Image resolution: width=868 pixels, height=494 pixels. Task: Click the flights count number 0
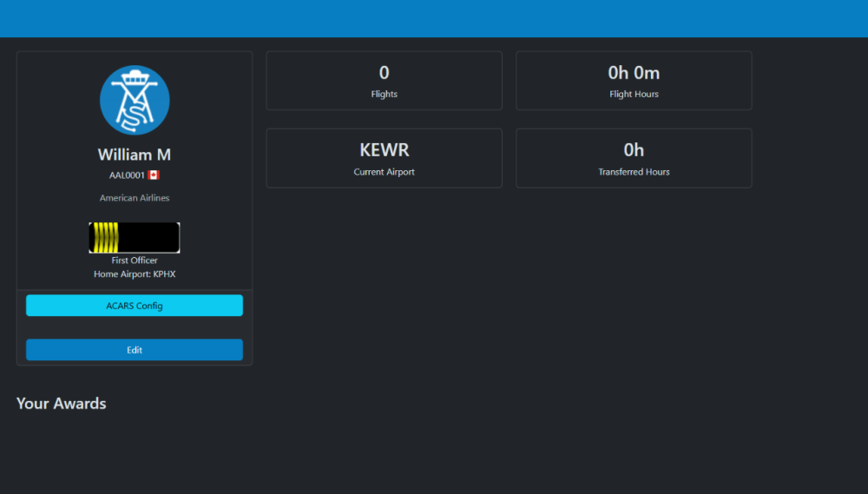click(x=384, y=73)
